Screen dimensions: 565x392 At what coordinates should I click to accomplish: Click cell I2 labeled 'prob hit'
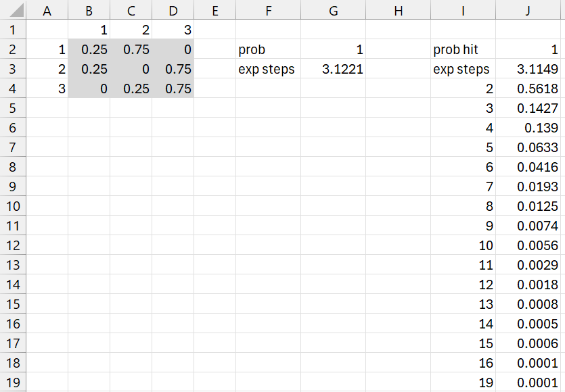click(x=463, y=49)
